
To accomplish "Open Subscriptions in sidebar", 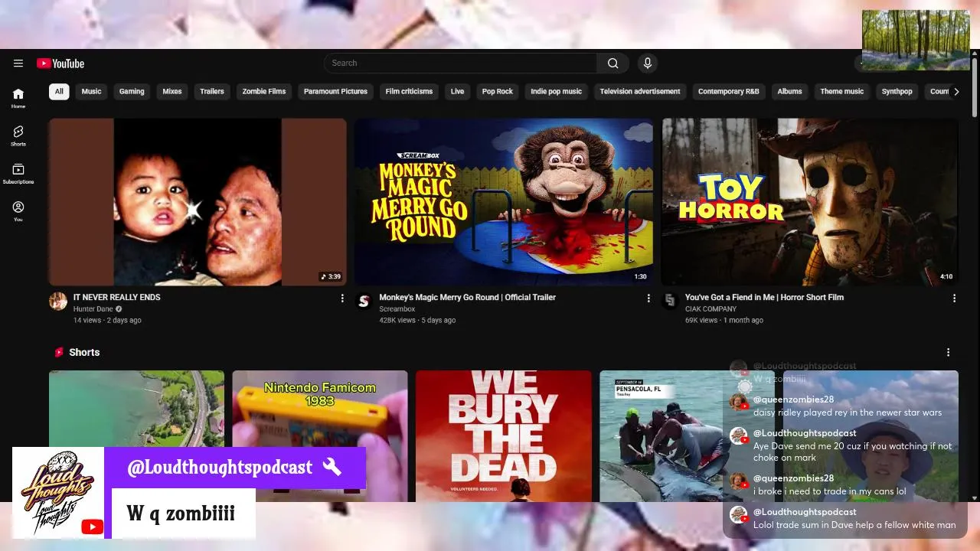I will tap(18, 173).
